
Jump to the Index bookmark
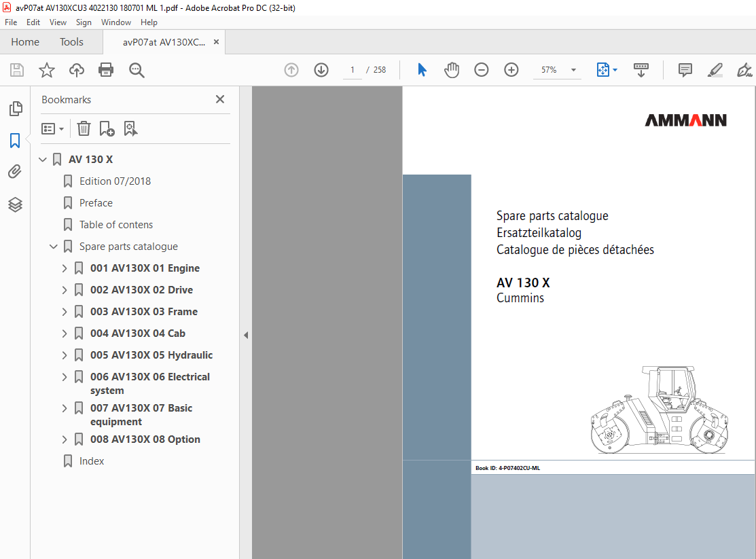pos(92,461)
